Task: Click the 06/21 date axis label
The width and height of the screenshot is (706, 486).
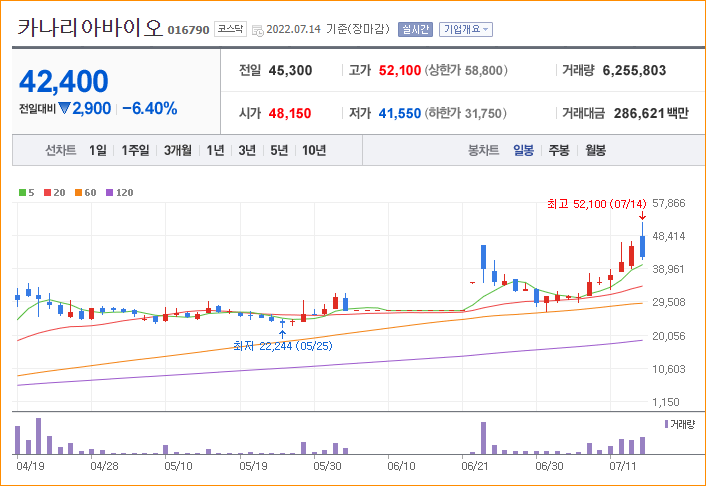Action: [475, 466]
